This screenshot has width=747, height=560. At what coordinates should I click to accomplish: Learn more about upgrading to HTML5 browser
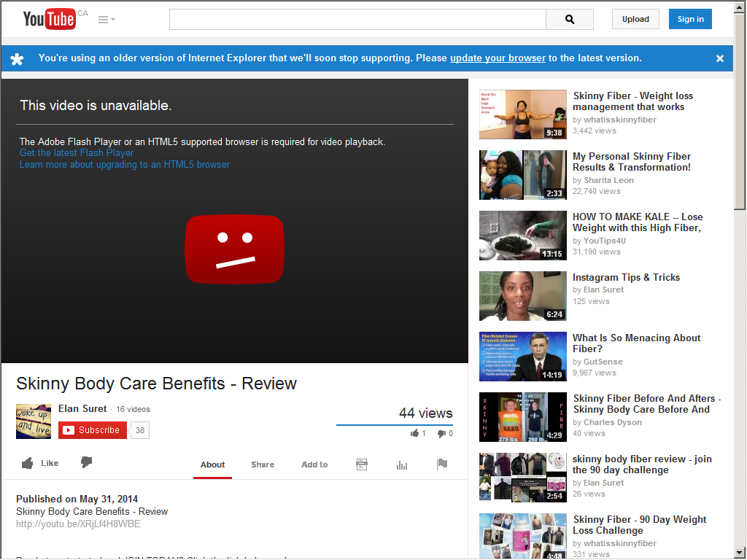pos(124,164)
